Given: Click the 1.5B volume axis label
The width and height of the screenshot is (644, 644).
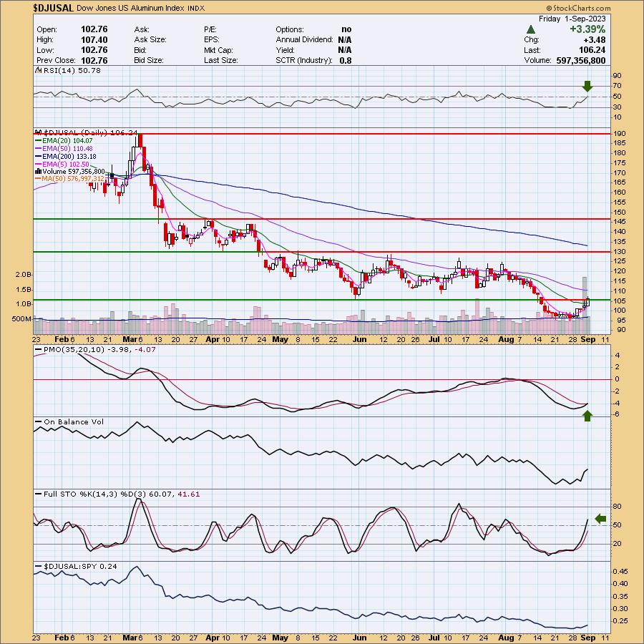Looking at the screenshot, I should (x=24, y=290).
